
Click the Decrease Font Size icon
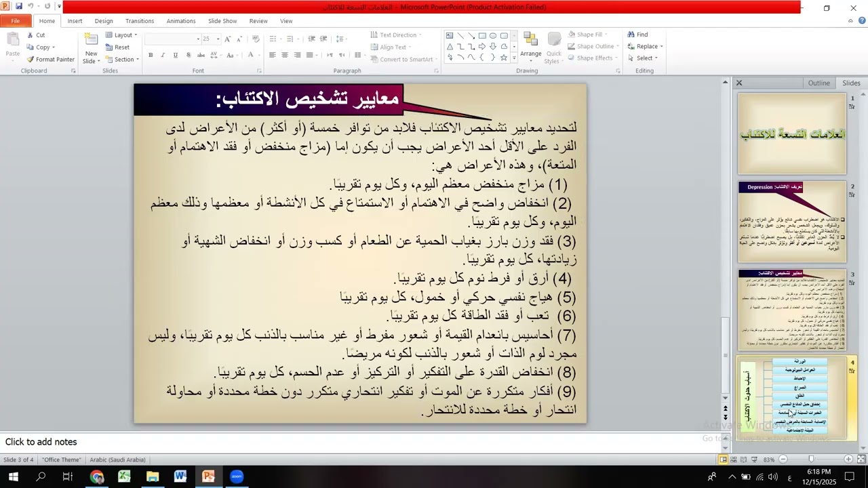(x=239, y=39)
